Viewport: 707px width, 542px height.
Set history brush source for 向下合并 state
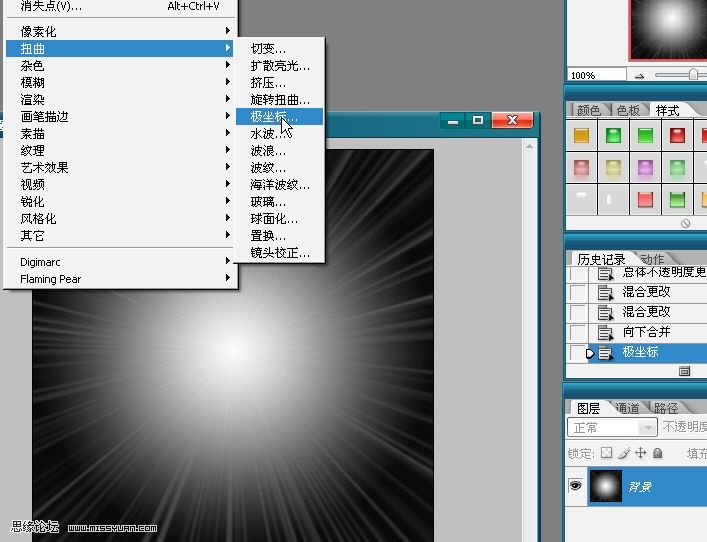578,332
